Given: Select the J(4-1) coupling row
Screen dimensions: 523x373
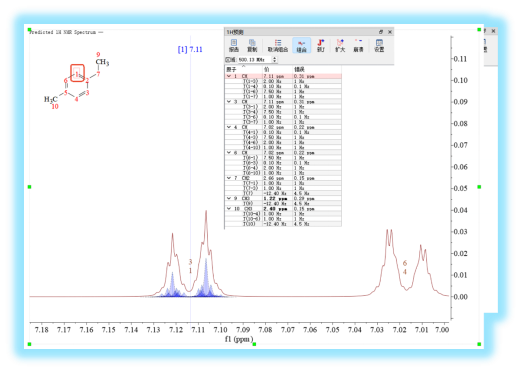Looking at the screenshot, I should pos(283,132).
